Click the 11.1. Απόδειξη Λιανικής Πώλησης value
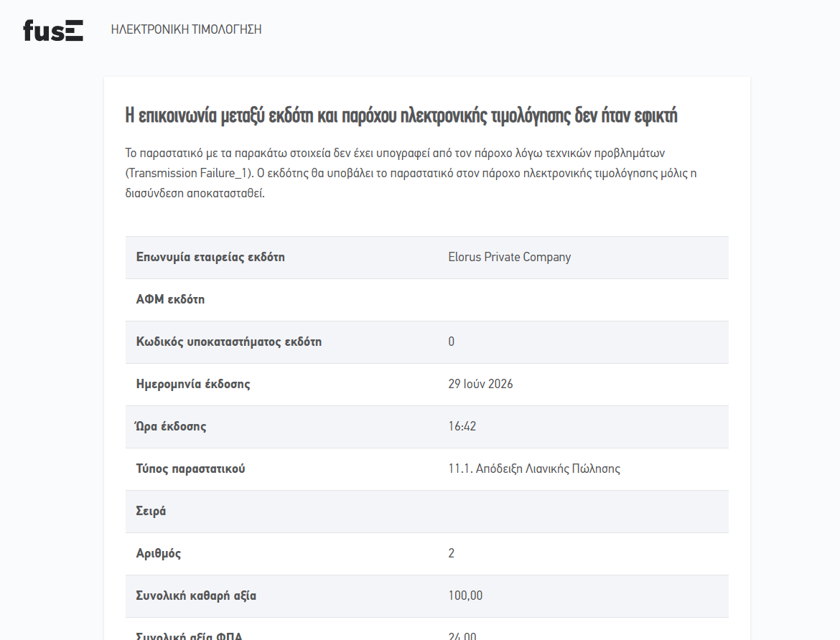Viewport: 840px width, 640px height. pos(534,469)
